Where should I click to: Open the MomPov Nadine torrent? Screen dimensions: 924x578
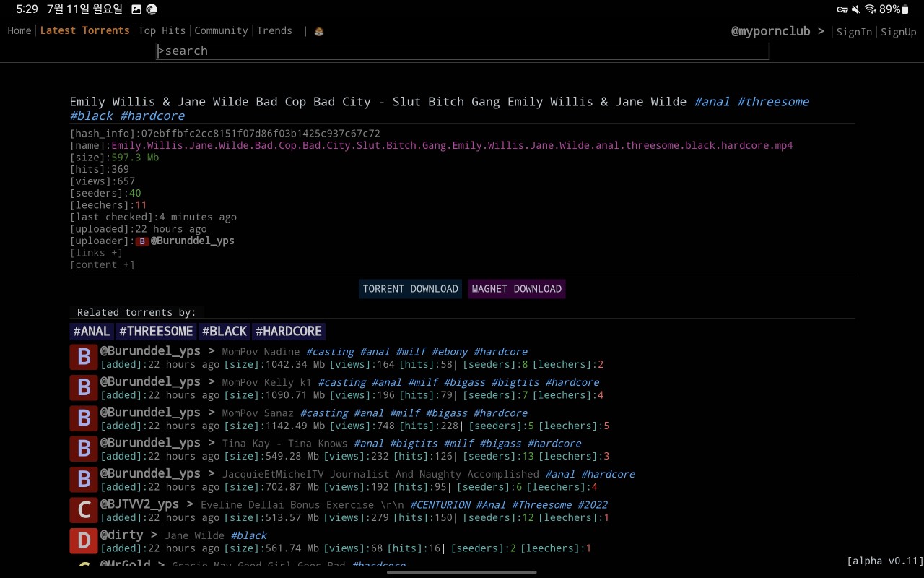(x=261, y=353)
